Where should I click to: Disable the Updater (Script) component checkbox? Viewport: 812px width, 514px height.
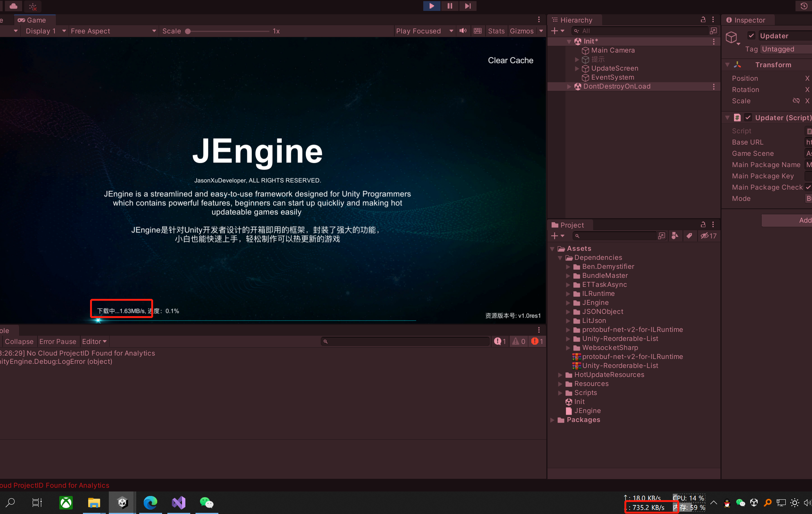pyautogui.click(x=748, y=118)
